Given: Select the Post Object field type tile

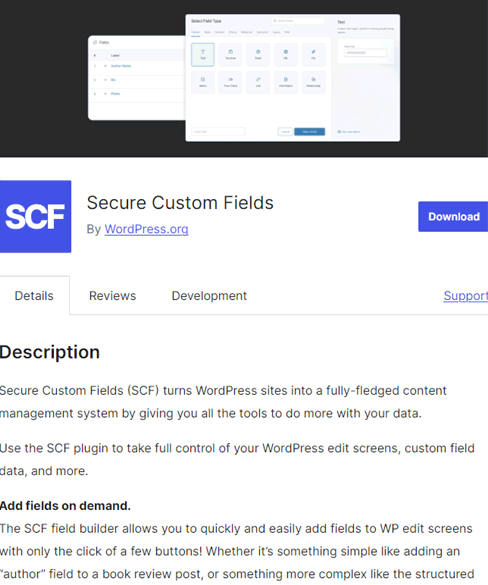Looking at the screenshot, I should [x=285, y=82].
